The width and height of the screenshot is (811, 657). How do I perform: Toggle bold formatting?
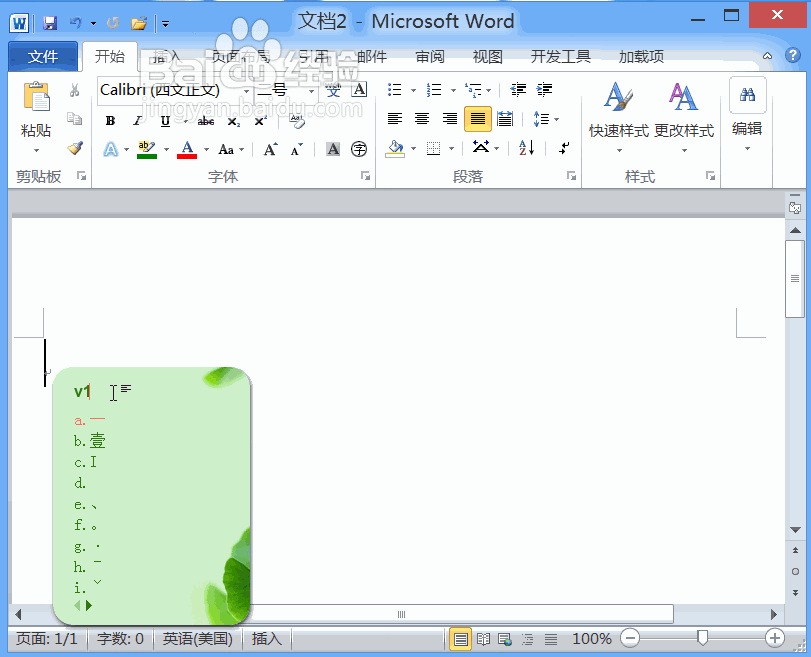coord(109,120)
